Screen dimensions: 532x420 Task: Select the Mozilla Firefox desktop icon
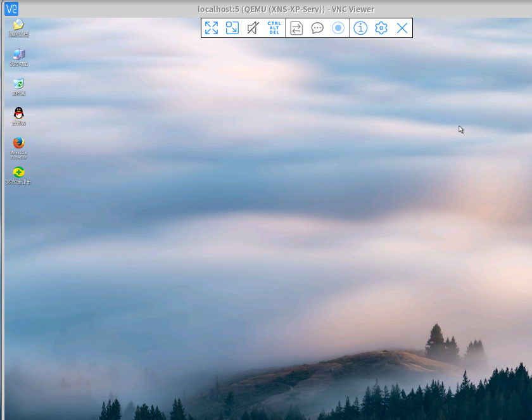pyautogui.click(x=18, y=143)
